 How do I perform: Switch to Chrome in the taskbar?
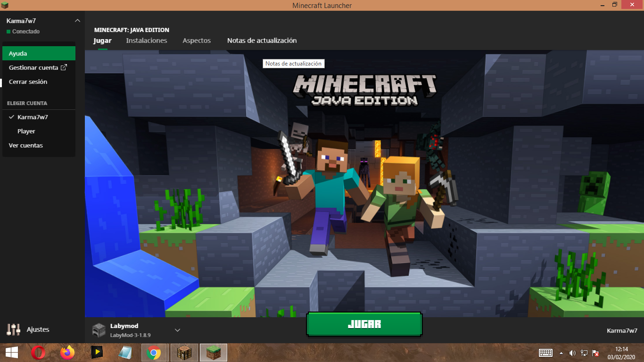[154, 353]
